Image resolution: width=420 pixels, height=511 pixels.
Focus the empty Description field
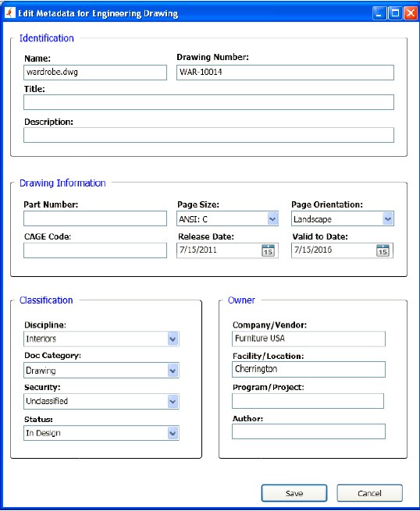208,135
